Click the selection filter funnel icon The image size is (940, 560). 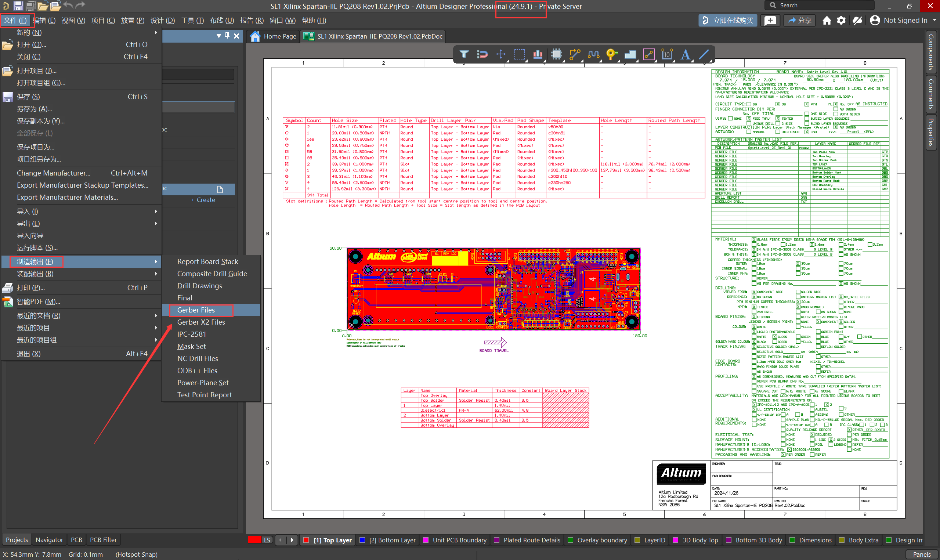click(464, 54)
